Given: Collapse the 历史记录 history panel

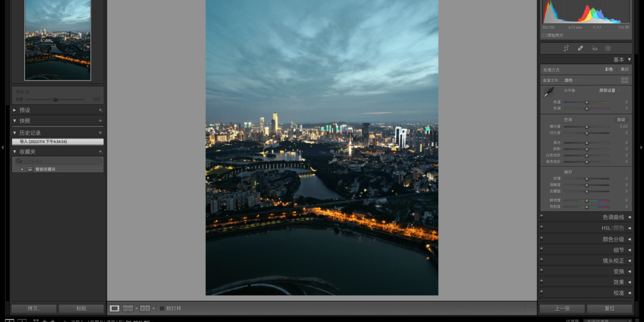Looking at the screenshot, I should click(15, 133).
